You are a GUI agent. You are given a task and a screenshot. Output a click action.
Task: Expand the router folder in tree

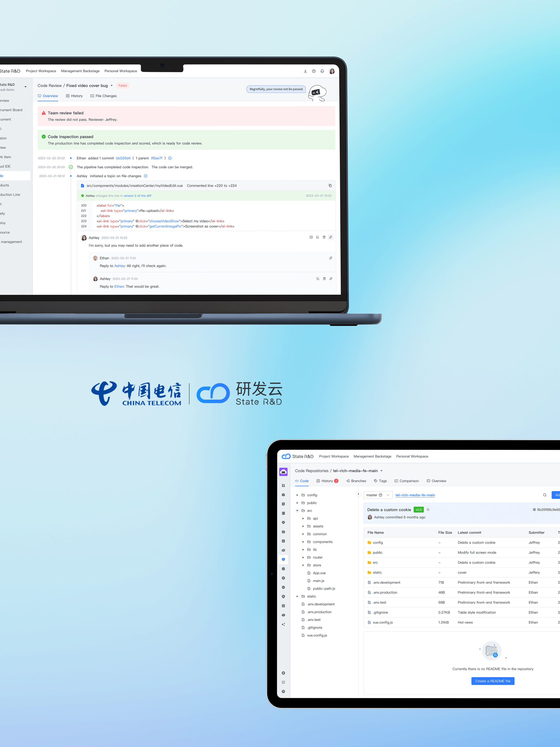(303, 557)
